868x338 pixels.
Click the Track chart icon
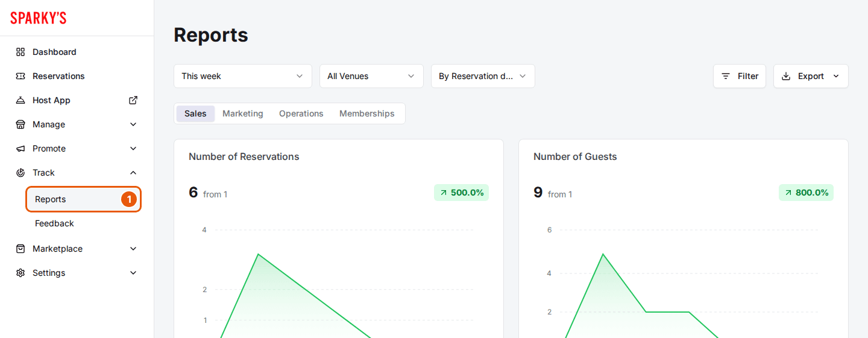click(x=20, y=173)
